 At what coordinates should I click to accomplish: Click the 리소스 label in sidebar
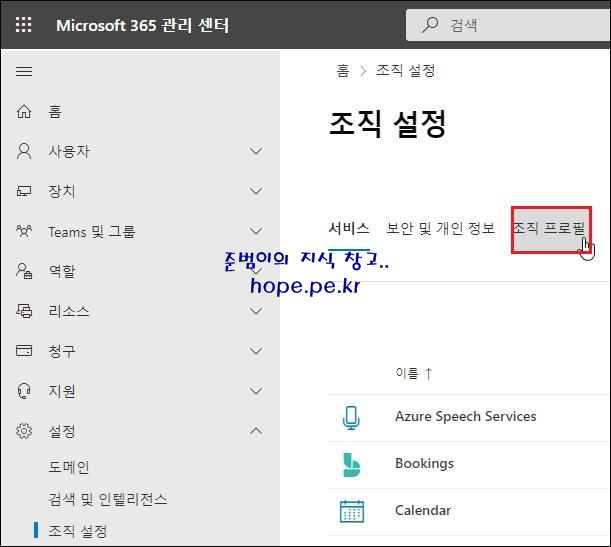(69, 311)
